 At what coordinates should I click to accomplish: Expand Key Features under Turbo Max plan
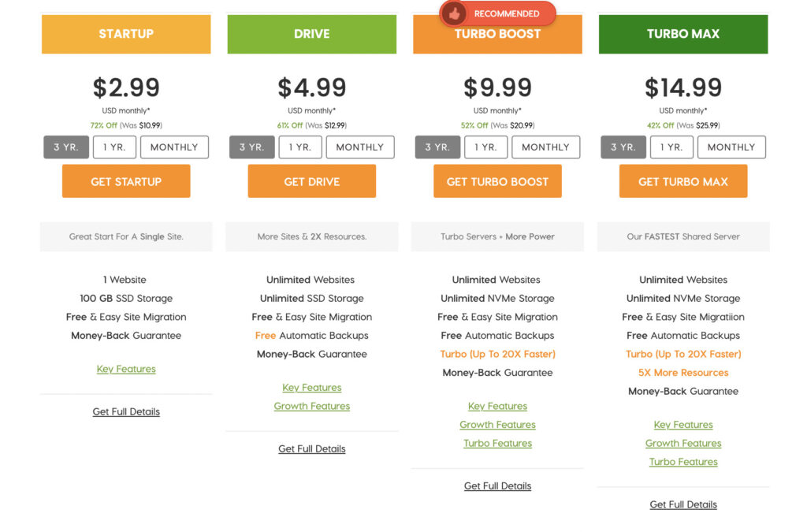[683, 425]
